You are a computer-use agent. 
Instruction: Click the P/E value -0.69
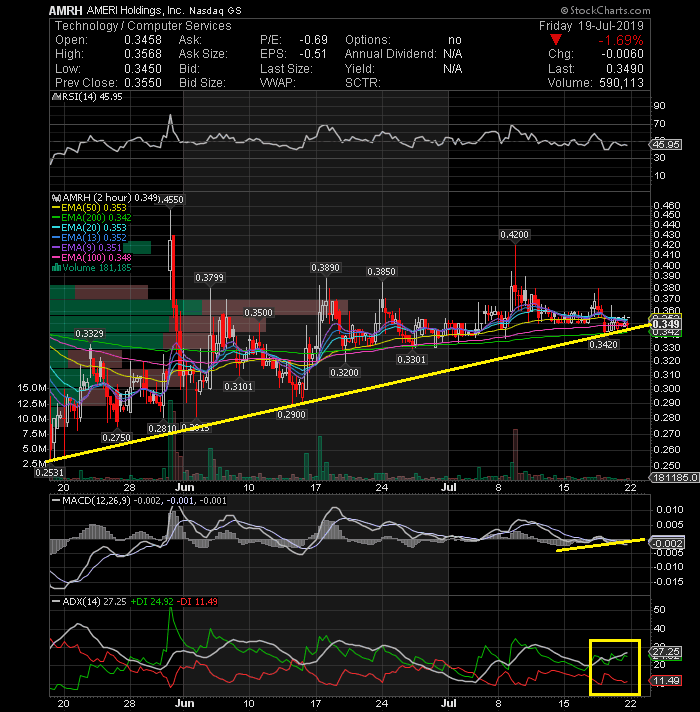[313, 40]
